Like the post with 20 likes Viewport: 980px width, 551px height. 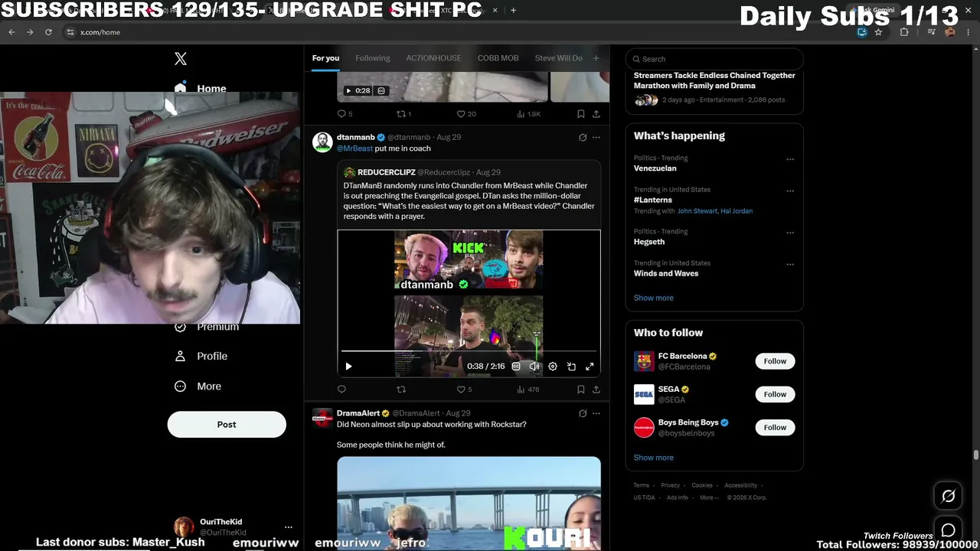(466, 114)
